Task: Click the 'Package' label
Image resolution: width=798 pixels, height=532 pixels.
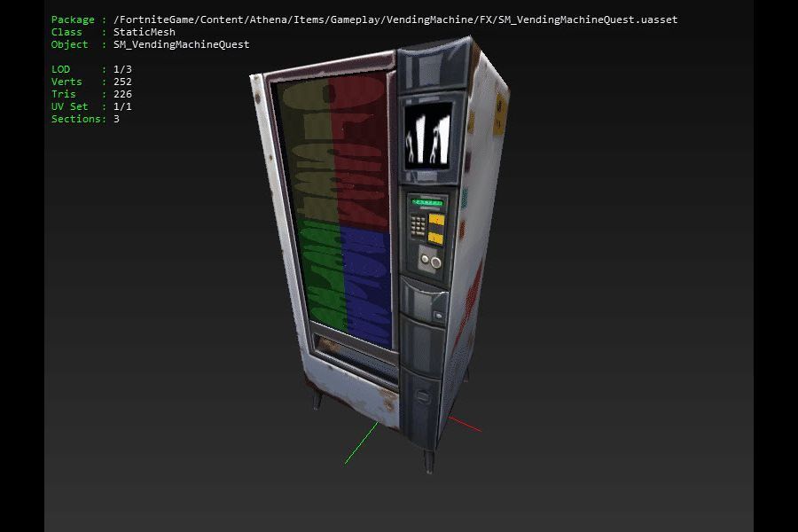Action: [73, 20]
